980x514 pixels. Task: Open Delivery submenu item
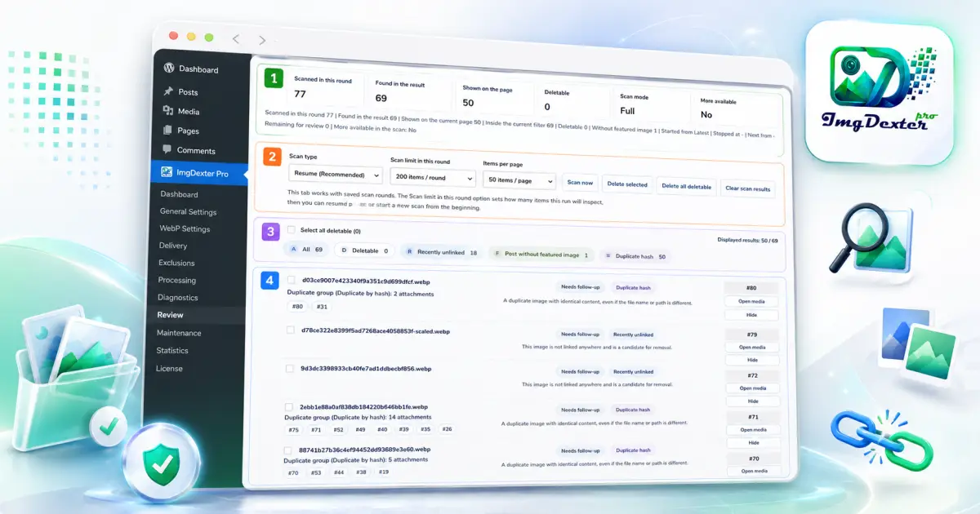click(173, 246)
